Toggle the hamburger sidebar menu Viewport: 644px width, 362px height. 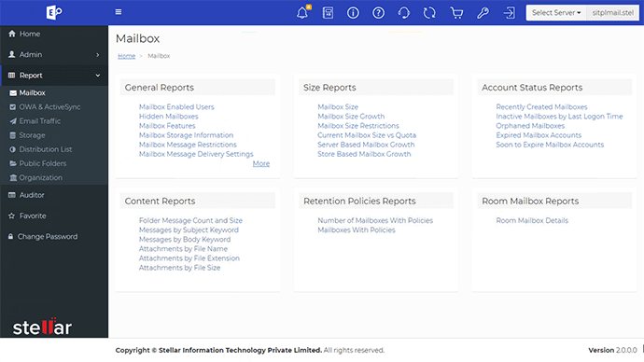[119, 12]
